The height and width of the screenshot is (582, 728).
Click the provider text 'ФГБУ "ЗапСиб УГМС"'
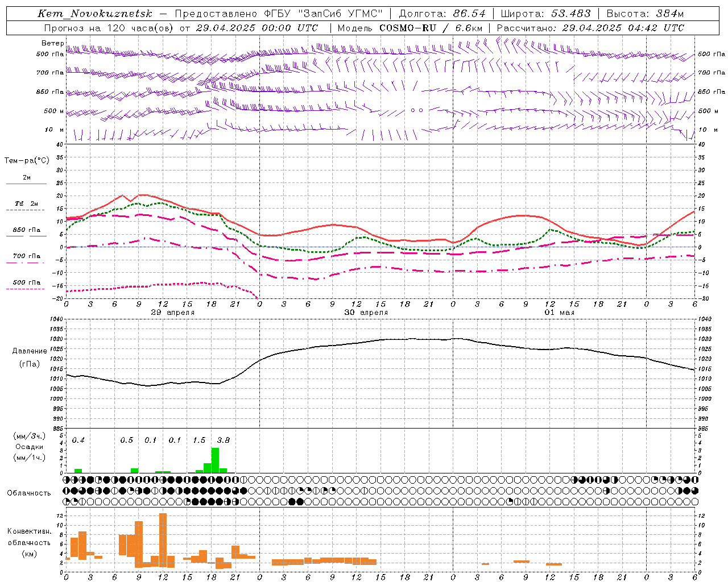(x=324, y=14)
